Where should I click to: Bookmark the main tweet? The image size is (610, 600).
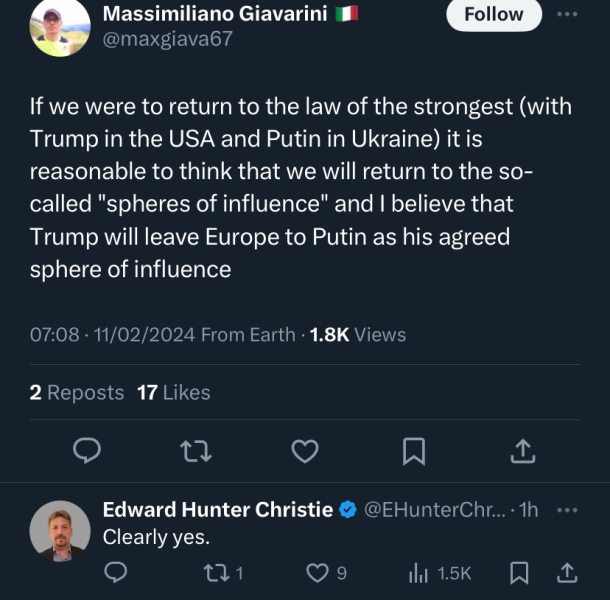pos(413,452)
